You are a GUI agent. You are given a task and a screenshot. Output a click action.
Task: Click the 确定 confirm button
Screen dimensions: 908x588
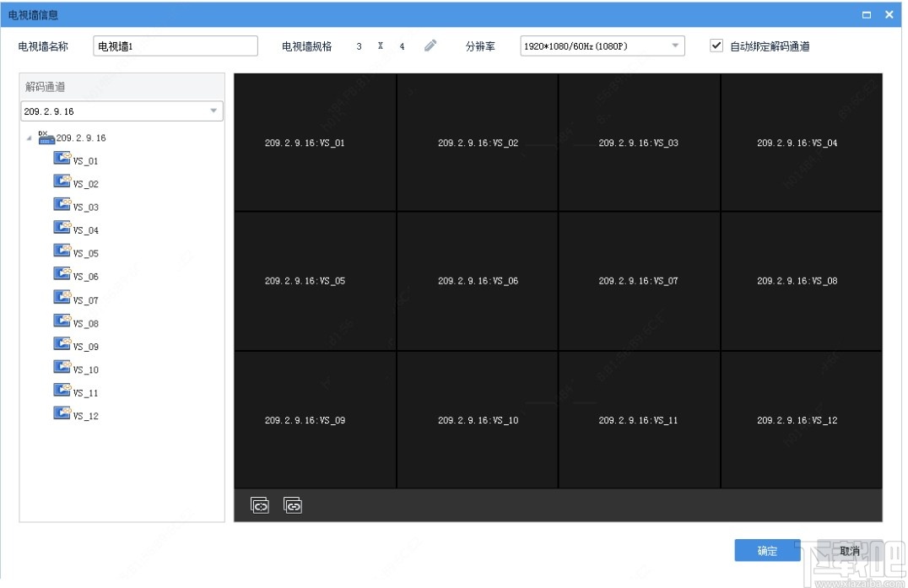[766, 549]
